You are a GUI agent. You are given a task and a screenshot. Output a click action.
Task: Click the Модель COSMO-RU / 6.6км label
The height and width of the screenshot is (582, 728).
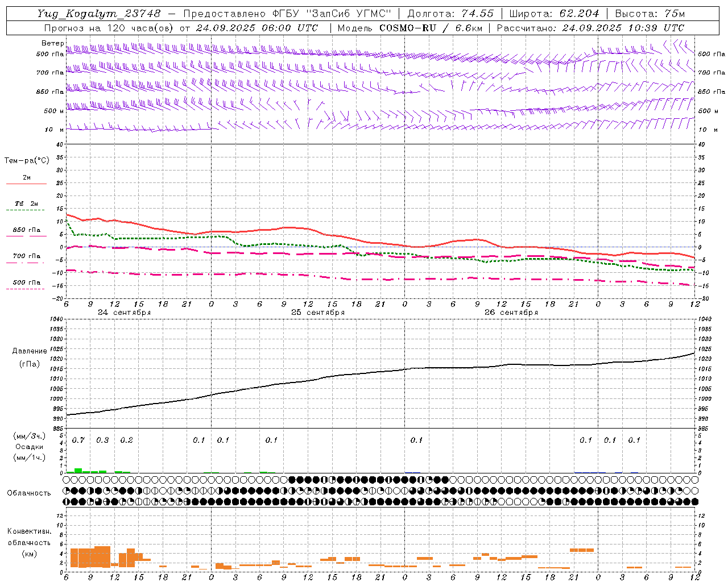pos(409,28)
